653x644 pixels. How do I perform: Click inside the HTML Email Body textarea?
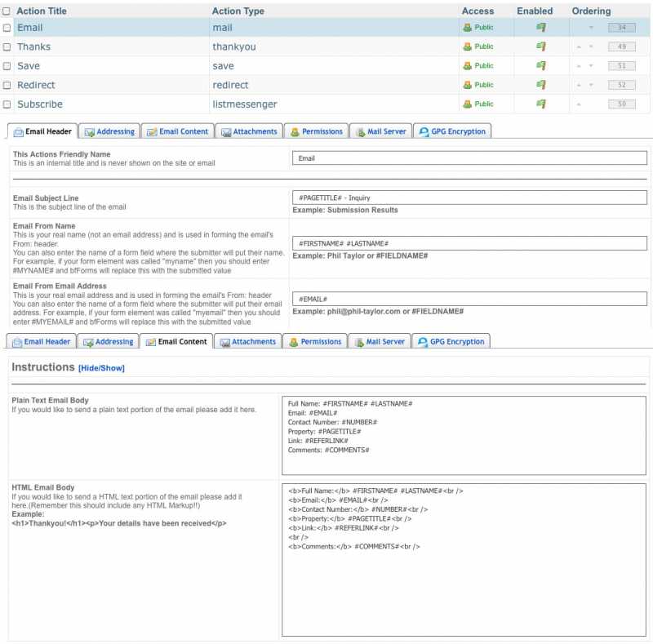(x=464, y=560)
